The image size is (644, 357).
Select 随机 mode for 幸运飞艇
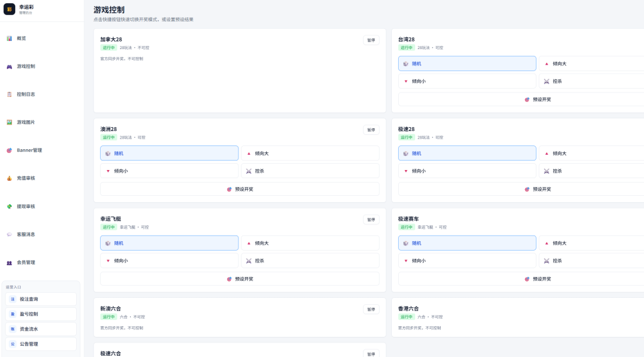(169, 243)
